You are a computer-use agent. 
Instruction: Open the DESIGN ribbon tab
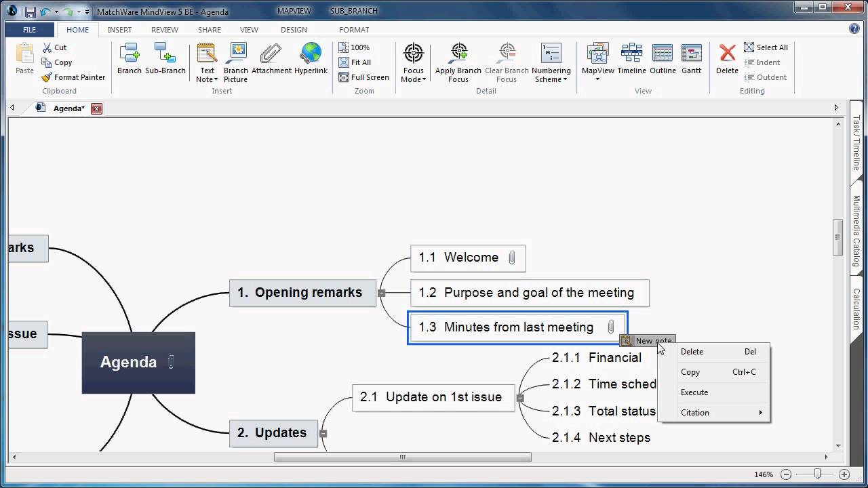(x=294, y=30)
